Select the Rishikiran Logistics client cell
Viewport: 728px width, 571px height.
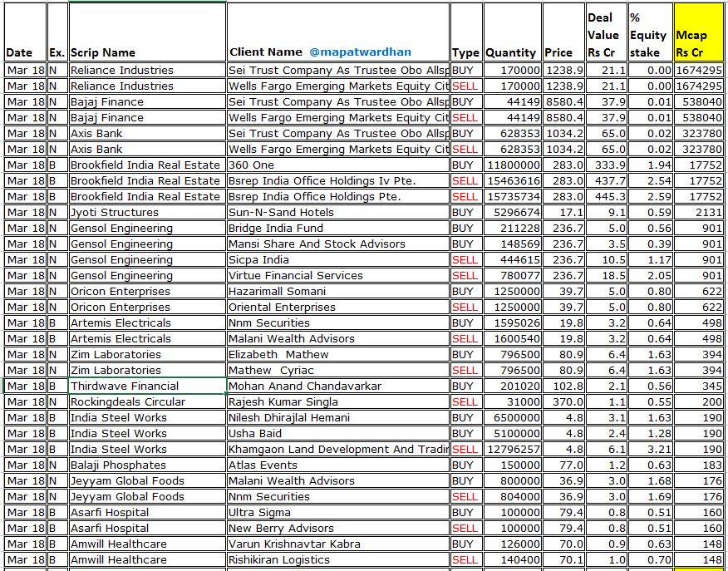click(338, 560)
